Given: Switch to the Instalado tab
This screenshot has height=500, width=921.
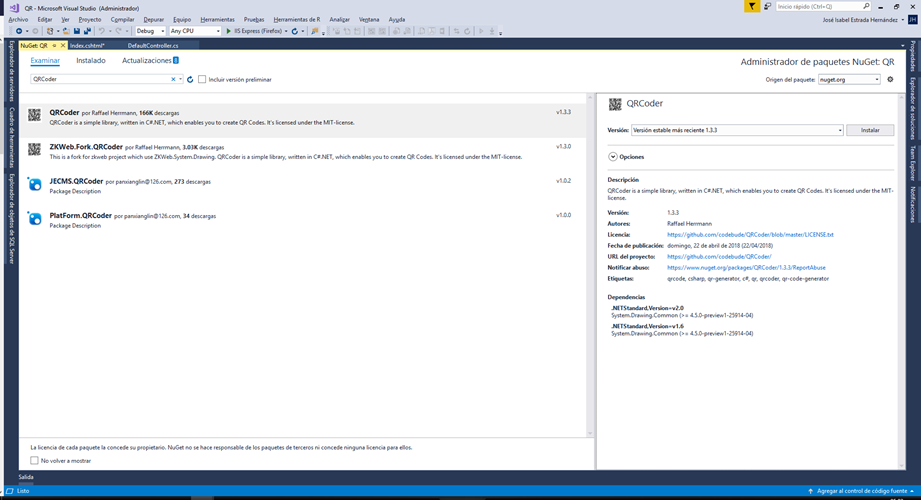Looking at the screenshot, I should pos(91,60).
